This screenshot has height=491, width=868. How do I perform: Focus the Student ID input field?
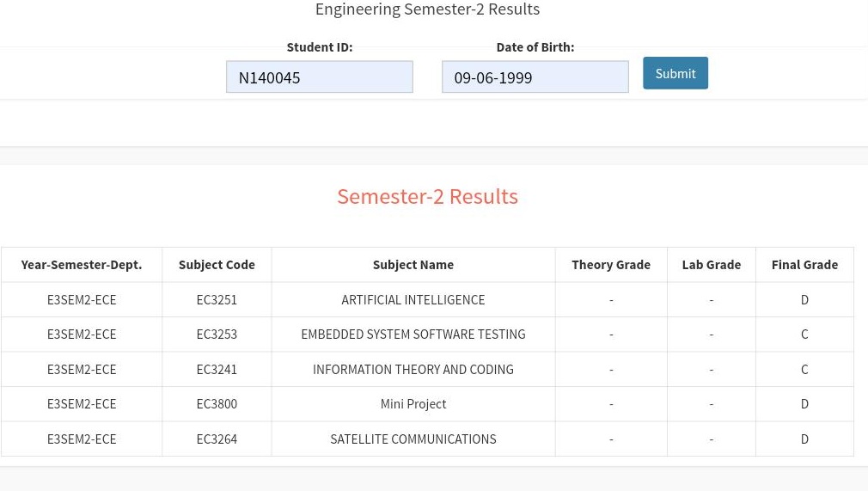[320, 77]
